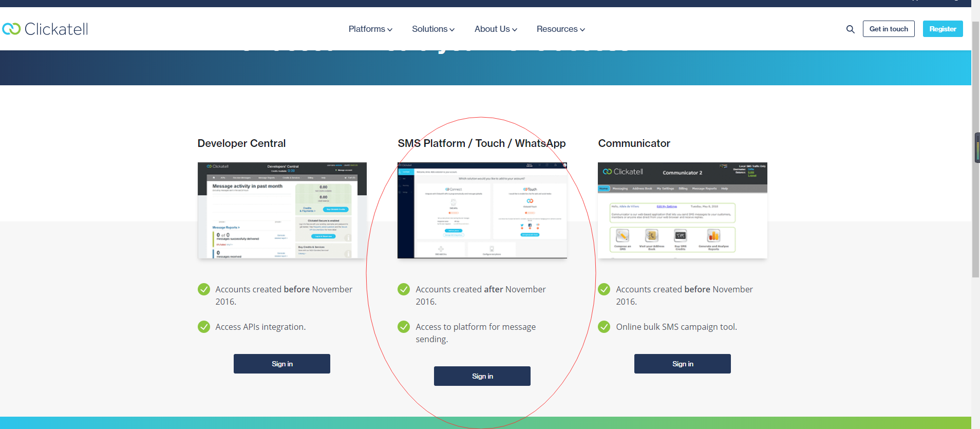Open the search magnifier icon
Viewport: 980px width, 429px height.
(x=850, y=29)
